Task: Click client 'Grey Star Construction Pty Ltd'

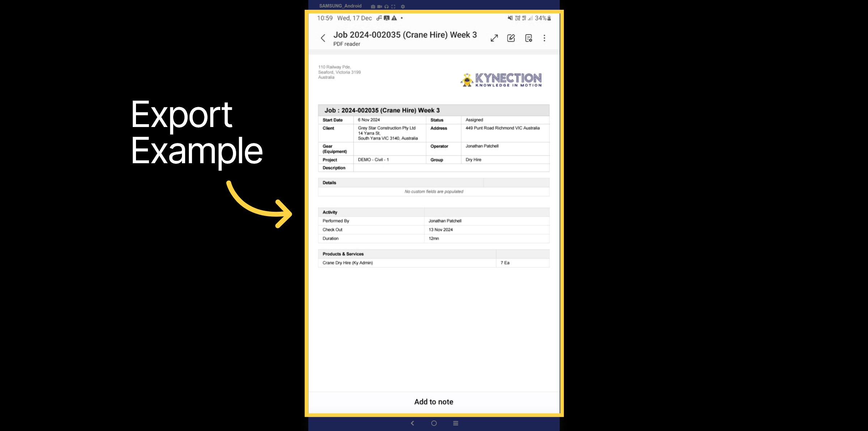Action: (x=387, y=128)
